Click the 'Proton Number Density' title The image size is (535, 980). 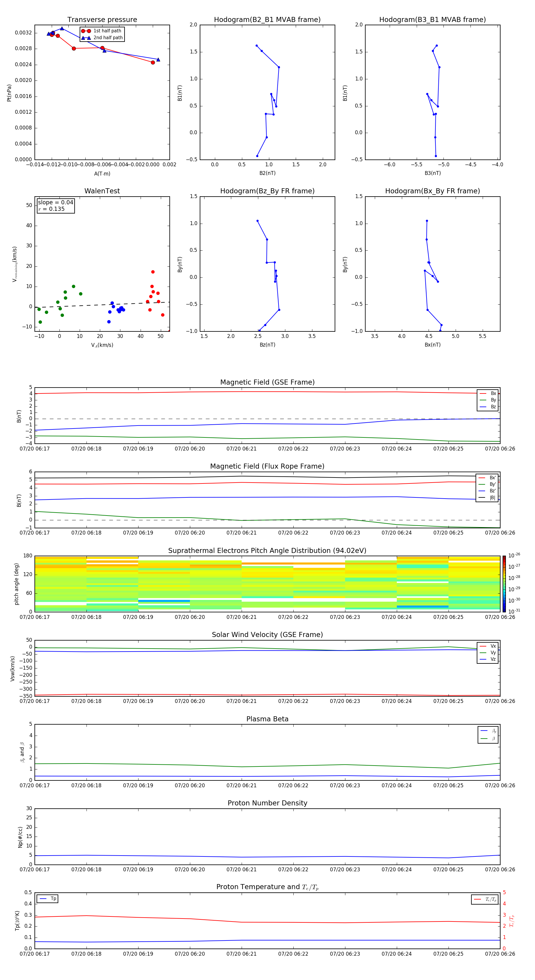pos(267,803)
